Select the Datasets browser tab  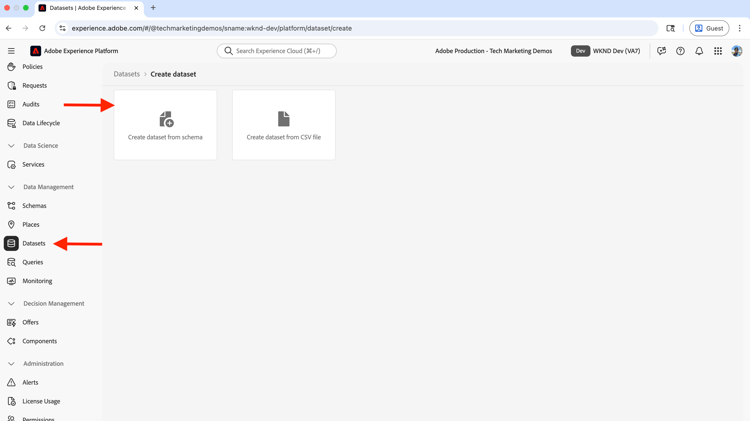tap(89, 8)
